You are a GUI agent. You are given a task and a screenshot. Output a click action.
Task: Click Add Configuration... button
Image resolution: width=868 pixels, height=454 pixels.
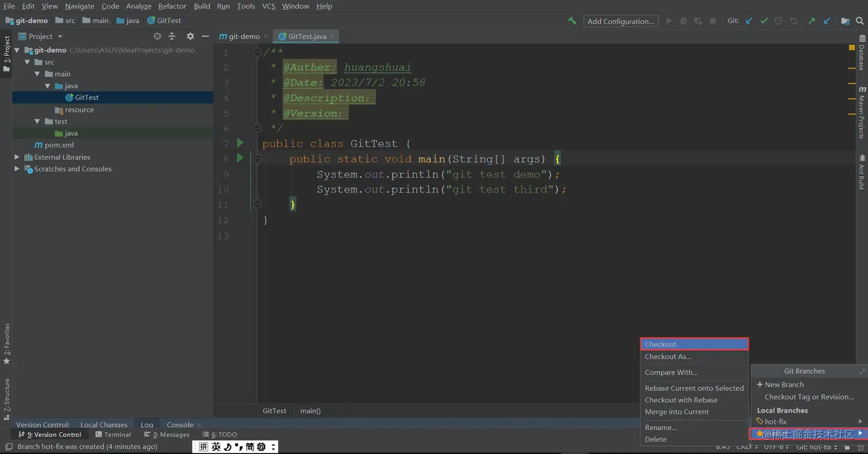[621, 21]
